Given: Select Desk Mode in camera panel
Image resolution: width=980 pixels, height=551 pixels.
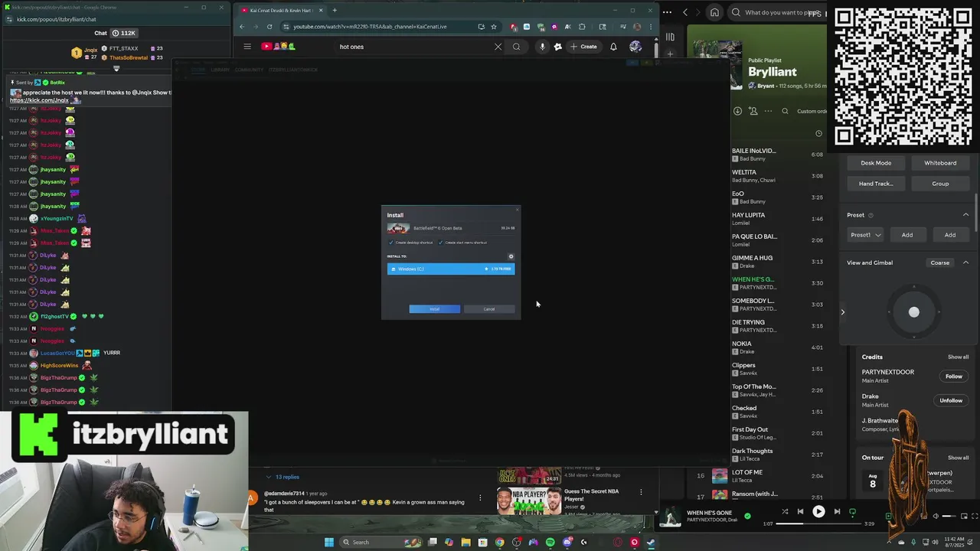Looking at the screenshot, I should click(876, 163).
